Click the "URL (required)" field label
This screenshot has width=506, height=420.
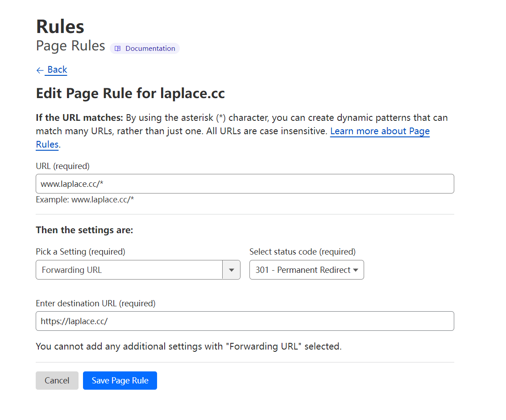click(x=62, y=166)
